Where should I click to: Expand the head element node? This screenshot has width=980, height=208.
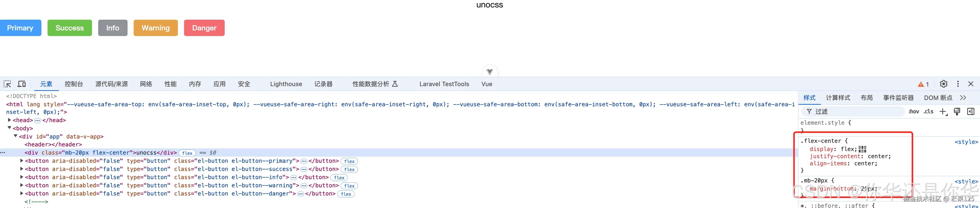click(x=9, y=120)
